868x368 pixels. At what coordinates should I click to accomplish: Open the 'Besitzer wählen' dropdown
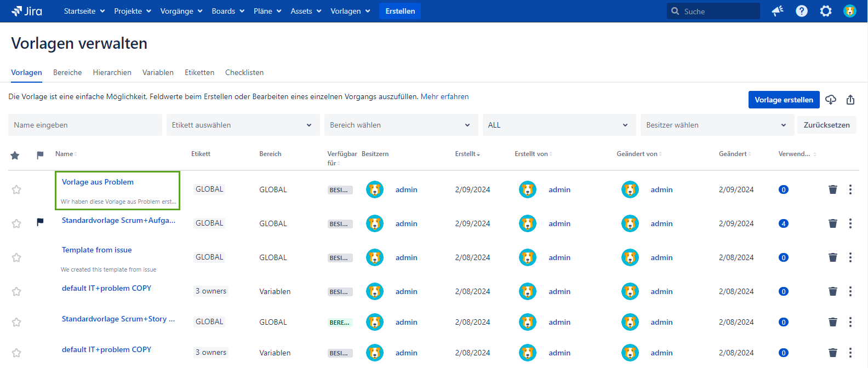717,125
